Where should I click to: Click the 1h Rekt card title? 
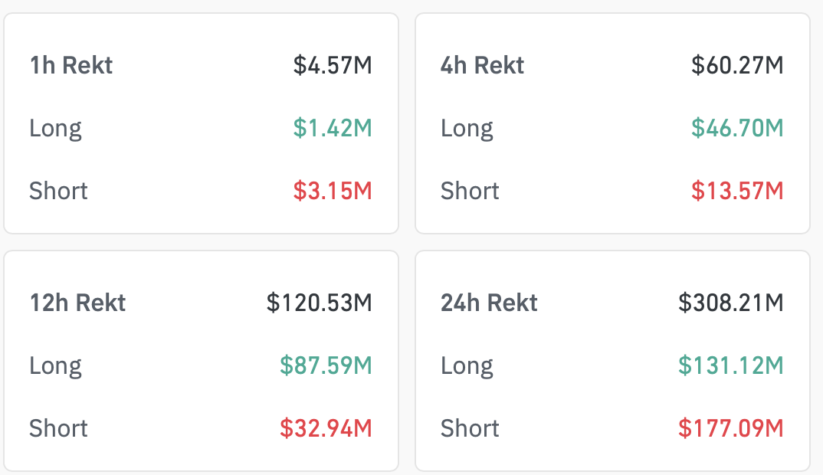click(x=71, y=66)
